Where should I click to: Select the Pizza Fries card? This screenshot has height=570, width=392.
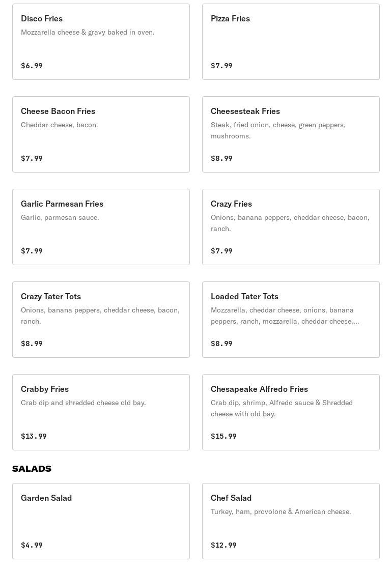[291, 42]
